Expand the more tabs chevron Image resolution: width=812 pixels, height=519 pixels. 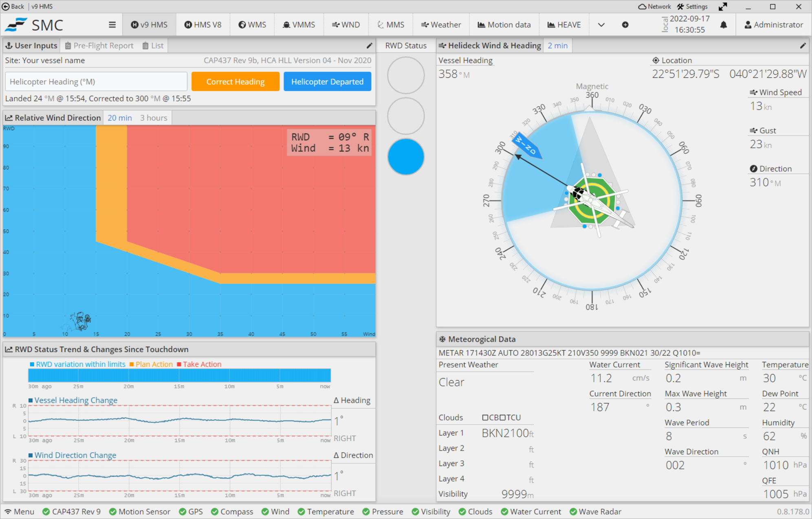coord(601,25)
